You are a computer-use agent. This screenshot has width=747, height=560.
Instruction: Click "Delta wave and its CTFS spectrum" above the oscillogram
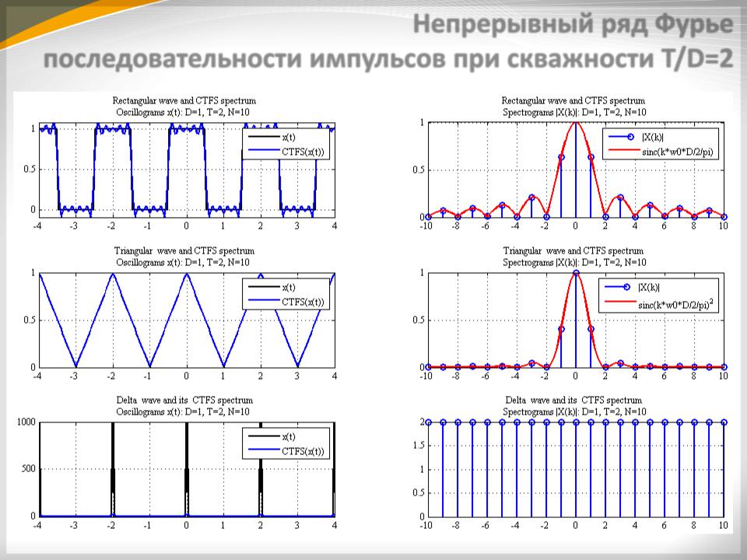[x=184, y=400]
